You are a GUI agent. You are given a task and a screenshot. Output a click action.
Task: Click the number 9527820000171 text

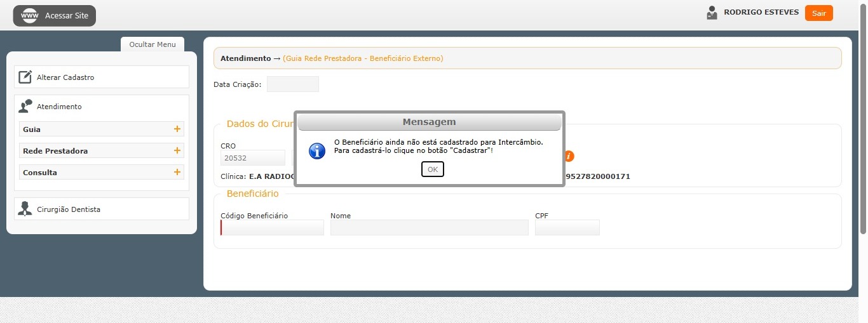tap(597, 176)
